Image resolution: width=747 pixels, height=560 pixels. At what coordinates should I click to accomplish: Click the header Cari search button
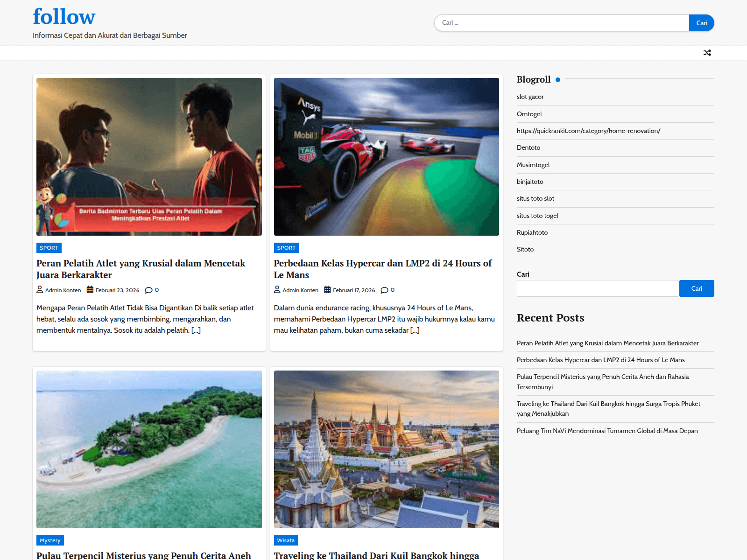[701, 23]
